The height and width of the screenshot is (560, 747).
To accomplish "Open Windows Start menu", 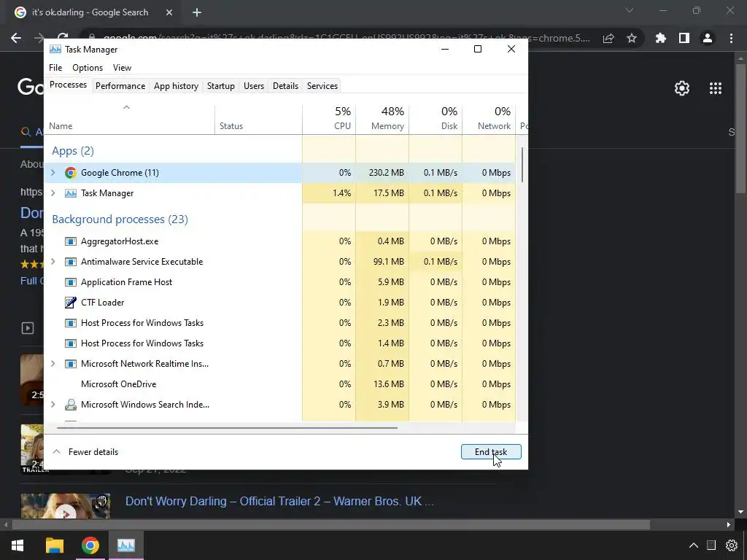I will coord(18,545).
